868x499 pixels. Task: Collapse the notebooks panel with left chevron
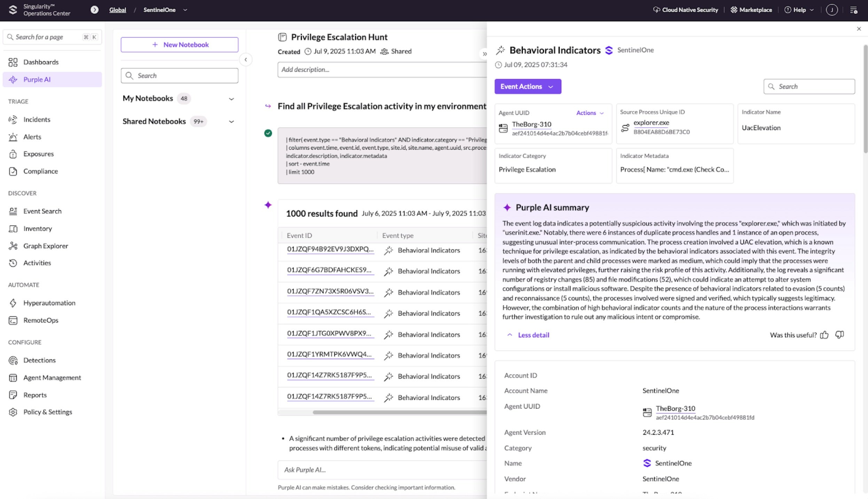246,60
